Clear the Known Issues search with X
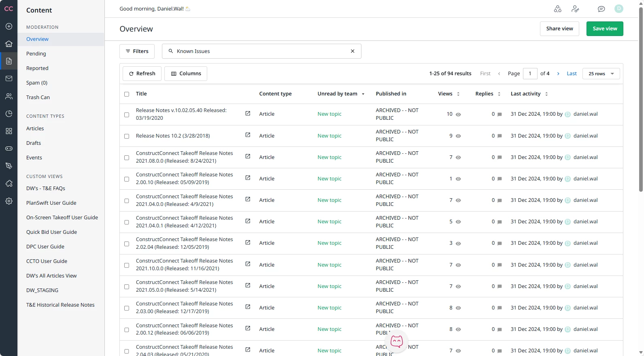Viewport: 644px width, 356px height. click(353, 51)
